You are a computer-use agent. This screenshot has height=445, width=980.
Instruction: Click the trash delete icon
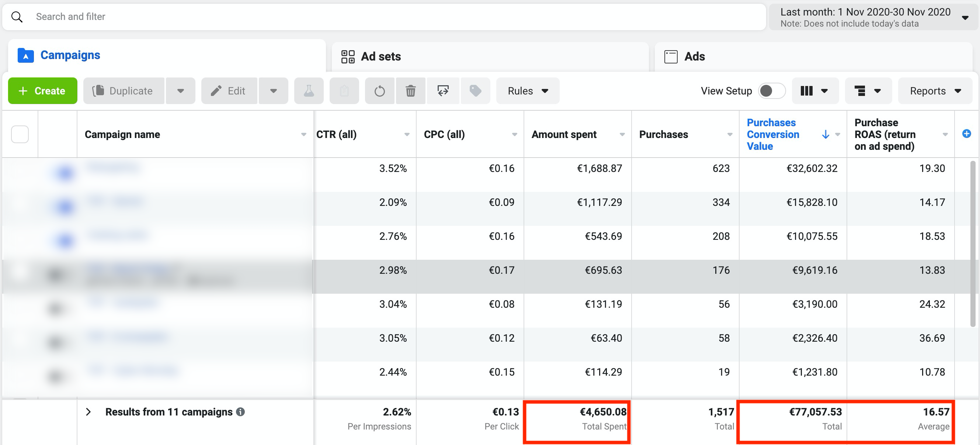410,91
